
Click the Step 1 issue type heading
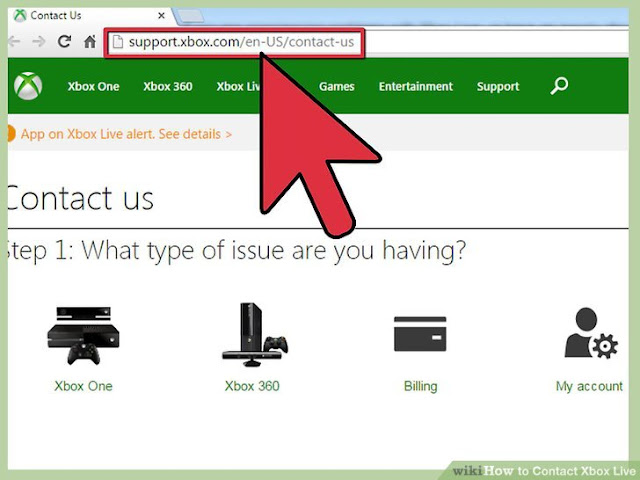(x=237, y=250)
